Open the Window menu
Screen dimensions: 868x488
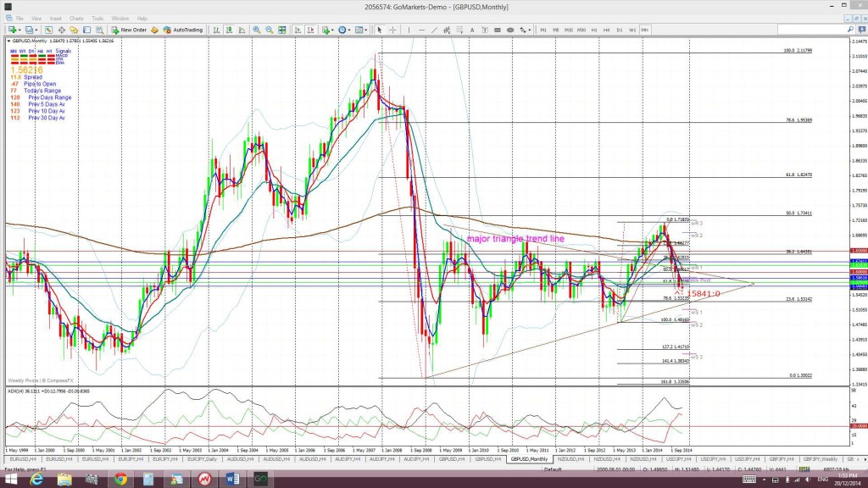point(120,19)
